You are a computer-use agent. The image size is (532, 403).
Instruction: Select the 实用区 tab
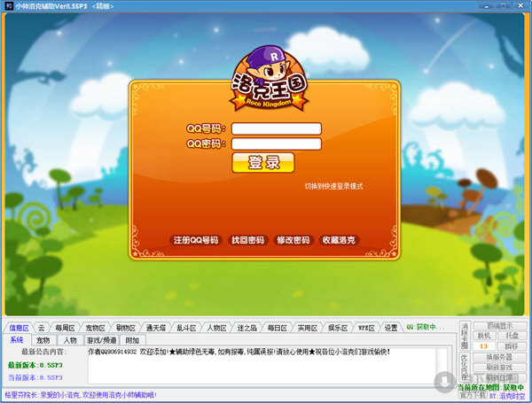tap(308, 328)
